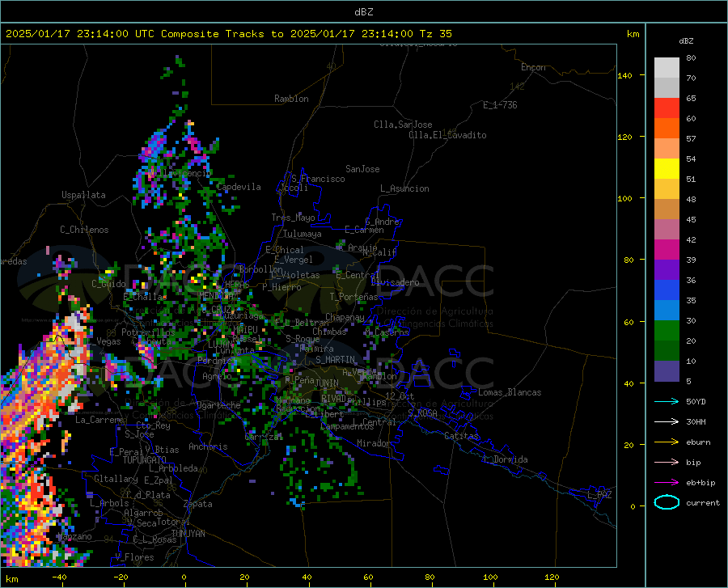Click the dBZ heading above the color scale

tap(686, 40)
